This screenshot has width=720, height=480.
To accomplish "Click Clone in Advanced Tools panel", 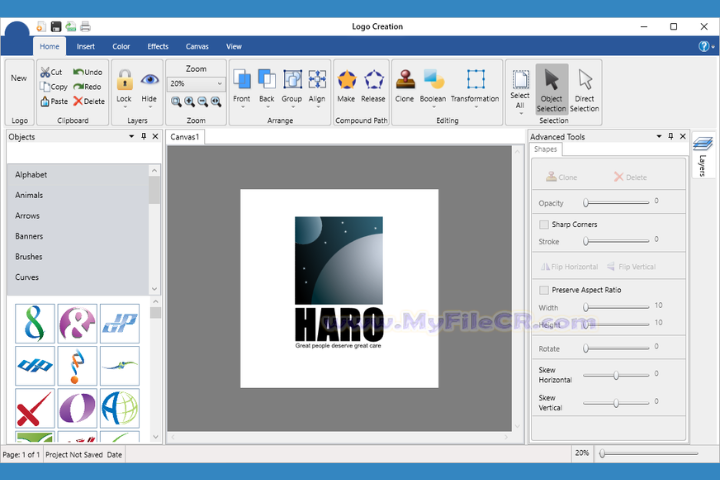I will [x=561, y=177].
